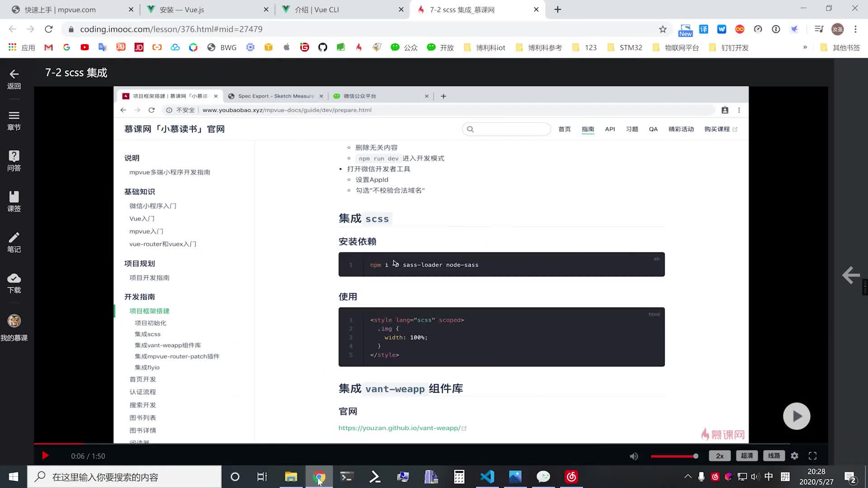The height and width of the screenshot is (488, 868).
Task: Open NetEase Music from the taskbar
Action: click(571, 477)
